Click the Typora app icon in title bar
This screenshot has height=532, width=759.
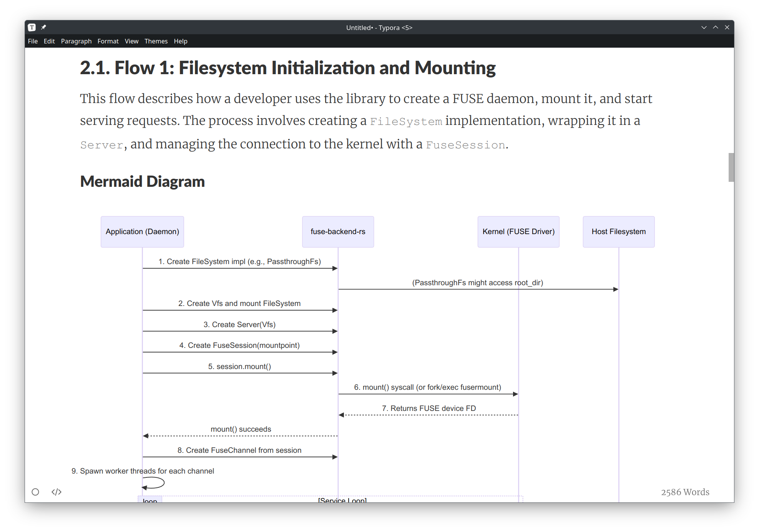32,27
